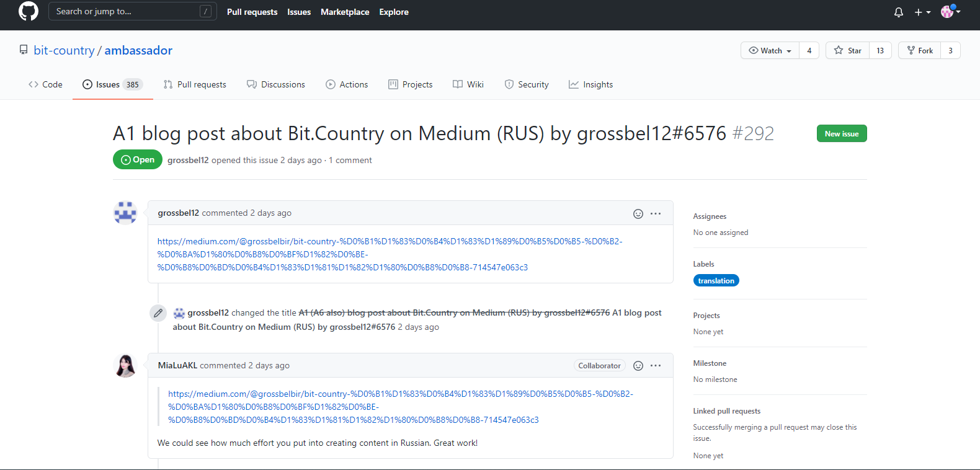Image resolution: width=980 pixels, height=470 pixels.
Task: Add emoji reaction to MiaLuAKL's comment
Action: [638, 366]
